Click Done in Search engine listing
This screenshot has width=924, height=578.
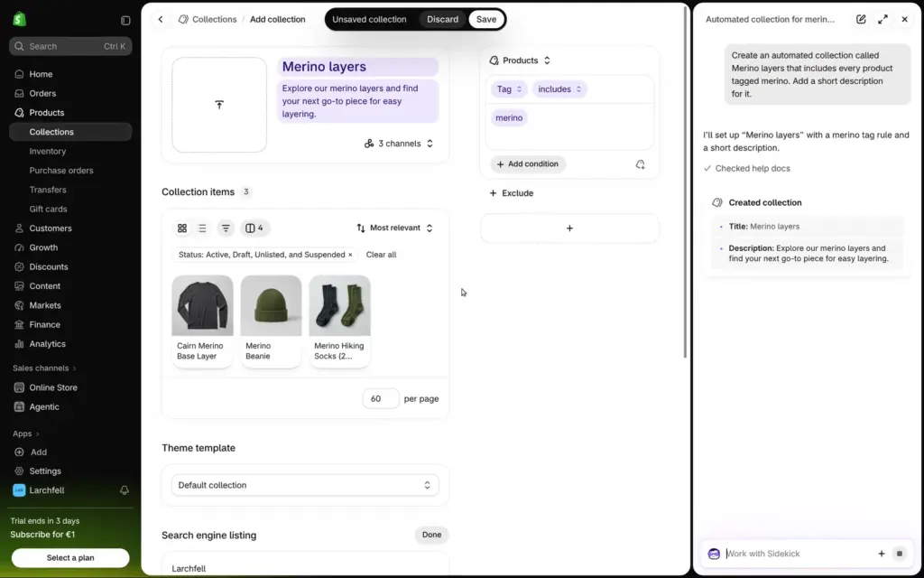point(431,535)
